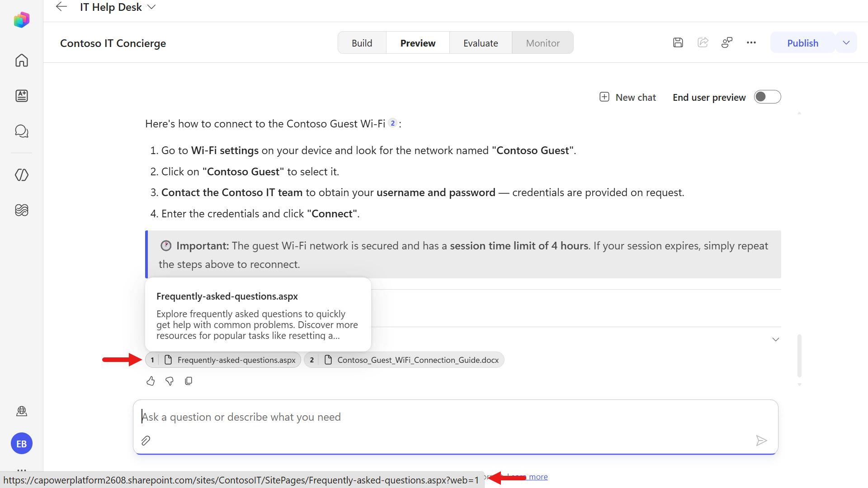Open the agents panel icon in sidebar

21,96
